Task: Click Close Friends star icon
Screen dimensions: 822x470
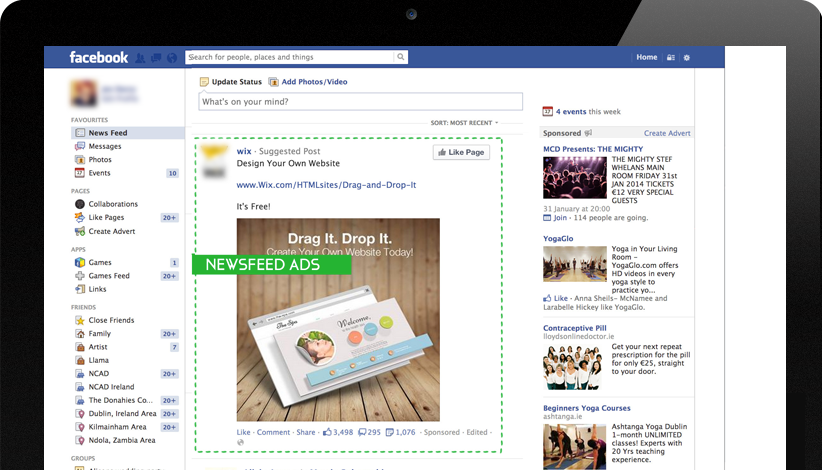Action: [x=80, y=320]
